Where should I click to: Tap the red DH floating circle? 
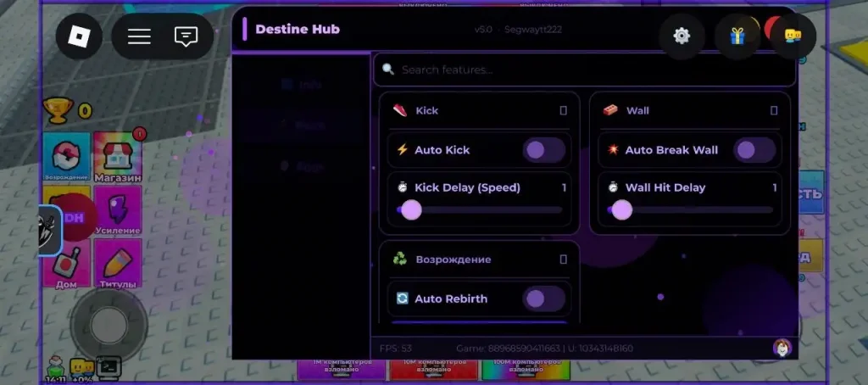(x=76, y=218)
